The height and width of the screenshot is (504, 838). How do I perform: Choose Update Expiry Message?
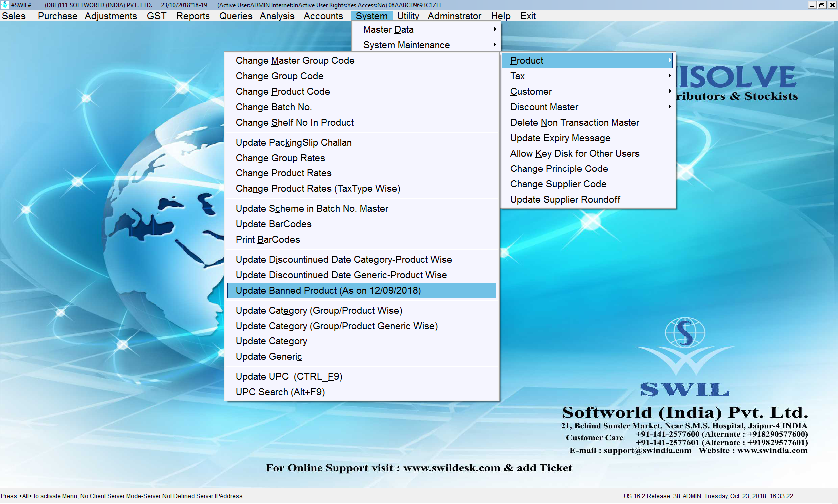click(x=588, y=138)
